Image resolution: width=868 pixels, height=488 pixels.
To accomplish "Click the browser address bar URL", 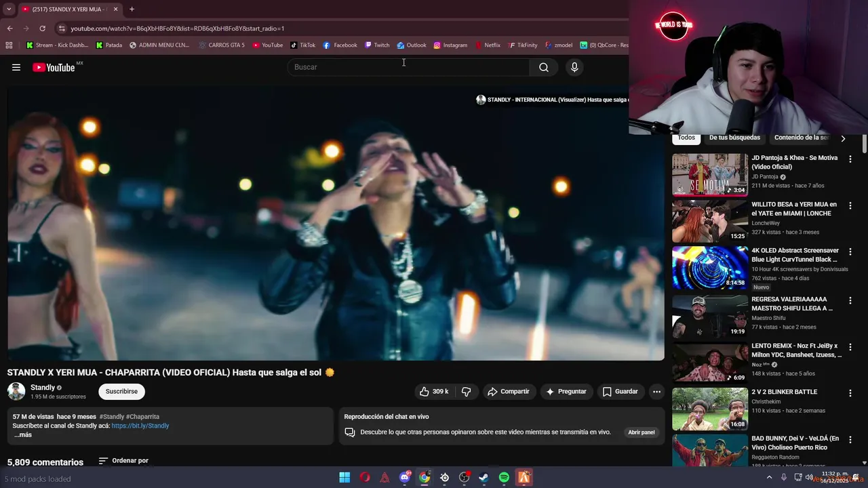I will tap(178, 28).
